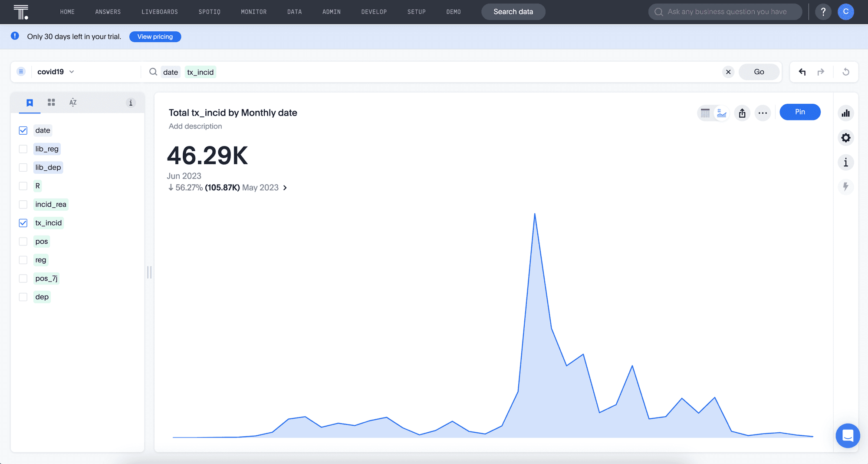Open data panel info icon
Image resolution: width=868 pixels, height=464 pixels.
click(x=131, y=103)
